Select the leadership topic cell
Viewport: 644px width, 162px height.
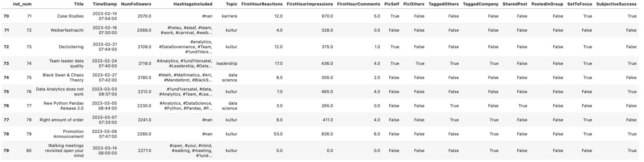coord(226,63)
